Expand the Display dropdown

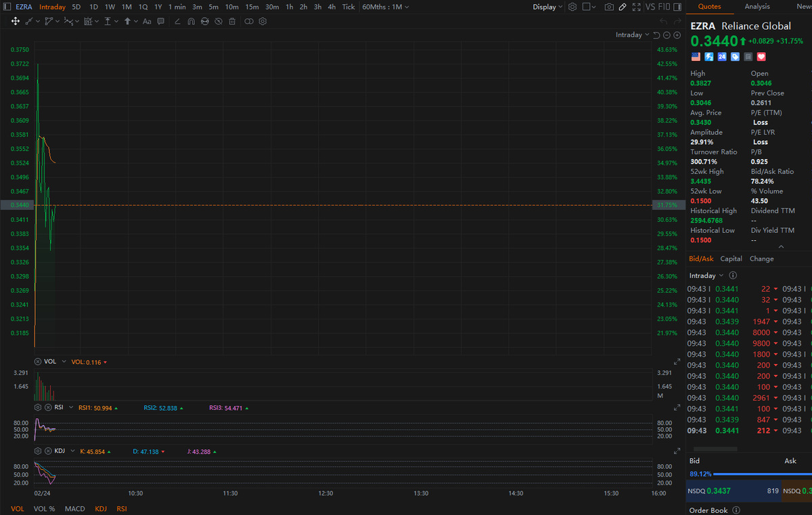[x=547, y=7]
